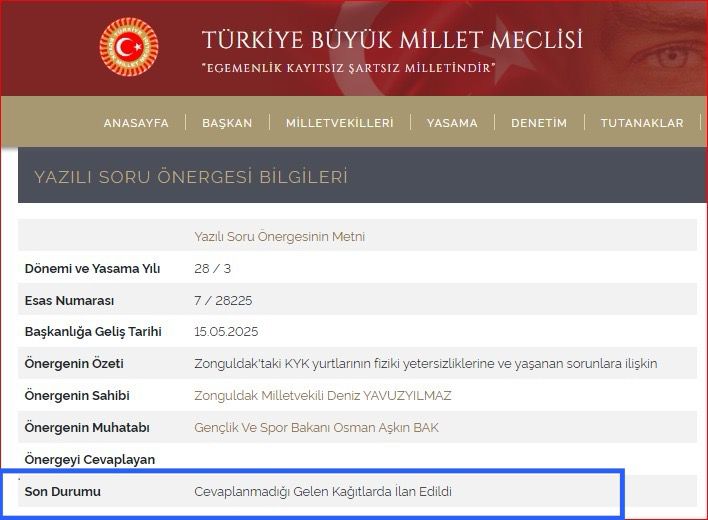The image size is (708, 520).
Task: Open the YASAMA menu item
Action: [452, 123]
